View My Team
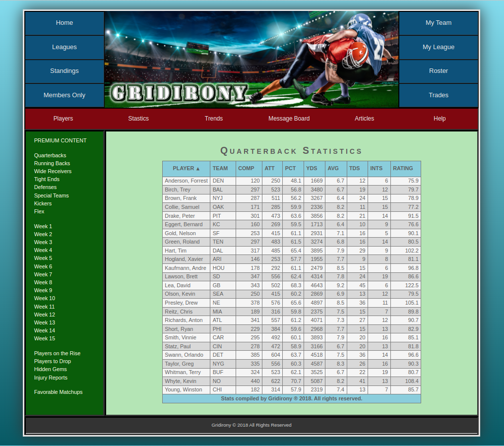 click(x=439, y=23)
